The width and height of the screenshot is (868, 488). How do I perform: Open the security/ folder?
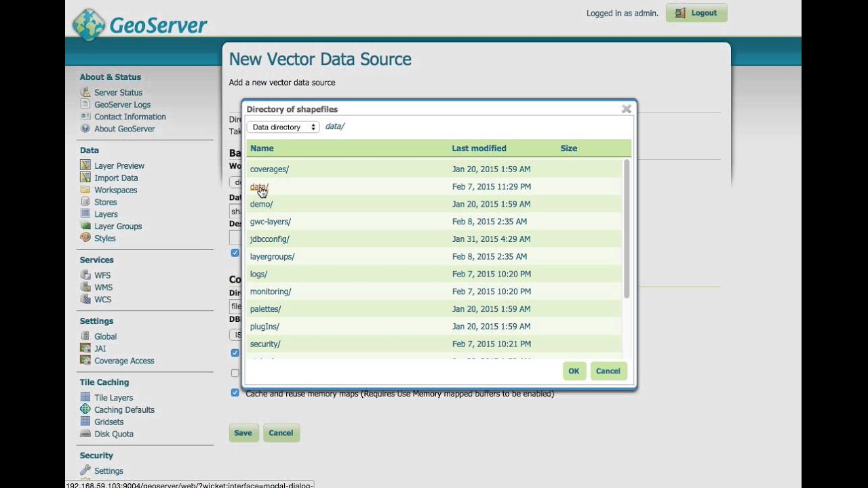(265, 344)
